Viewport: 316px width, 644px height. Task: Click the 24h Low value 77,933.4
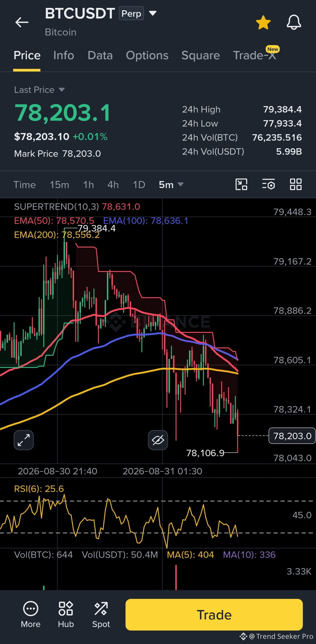pyautogui.click(x=282, y=123)
